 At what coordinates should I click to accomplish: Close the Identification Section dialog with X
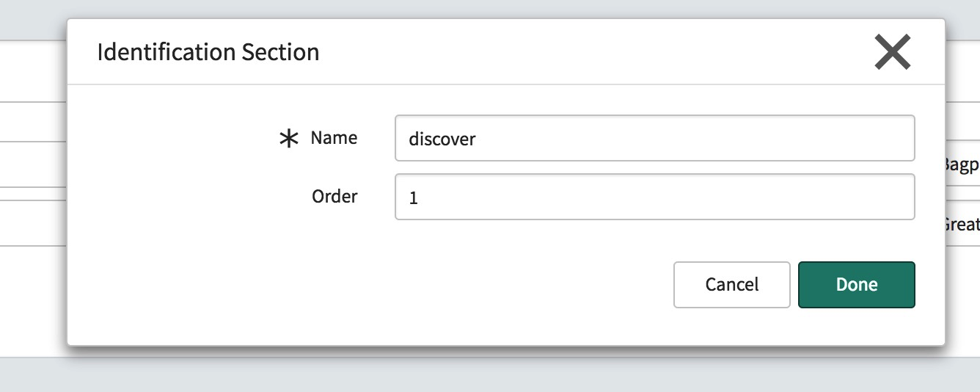pos(893,53)
